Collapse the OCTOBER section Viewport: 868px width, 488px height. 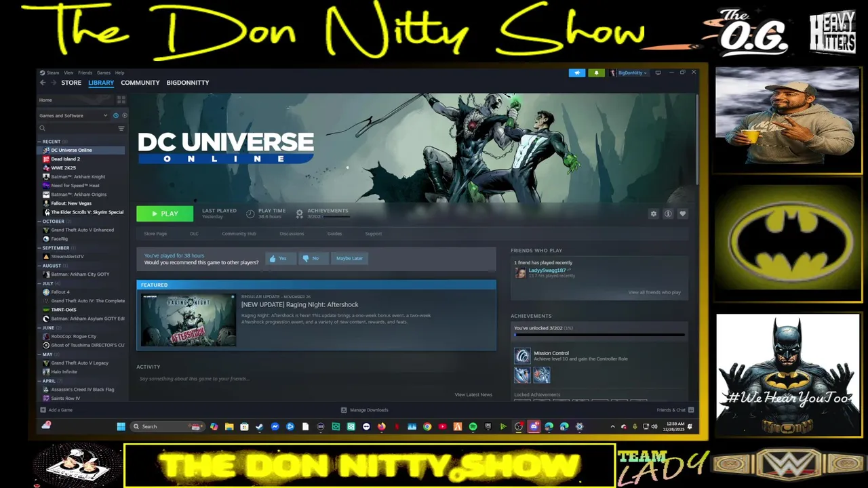tap(39, 222)
